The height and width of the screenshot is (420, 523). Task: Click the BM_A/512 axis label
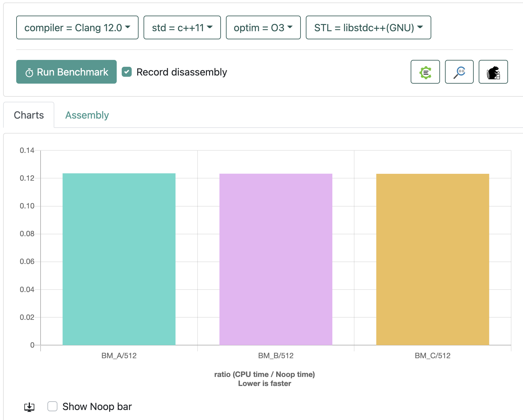(119, 356)
